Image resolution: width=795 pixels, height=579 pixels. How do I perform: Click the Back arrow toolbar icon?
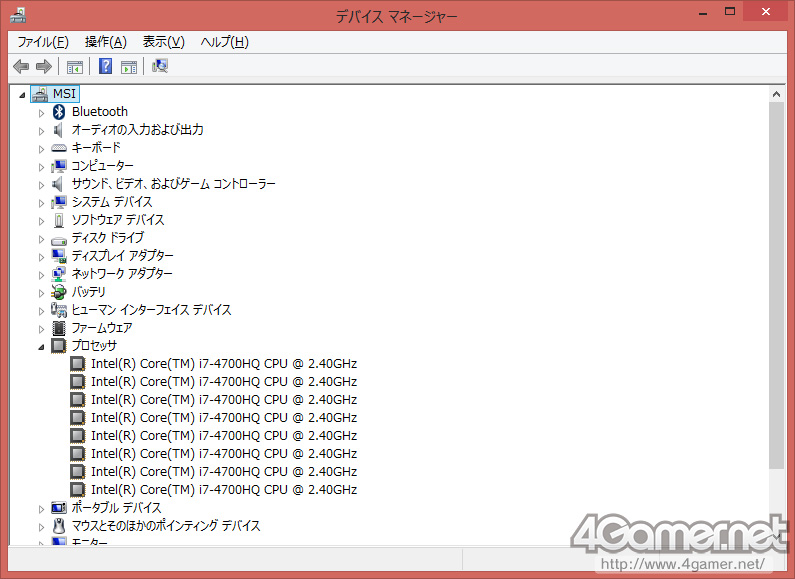tap(21, 66)
